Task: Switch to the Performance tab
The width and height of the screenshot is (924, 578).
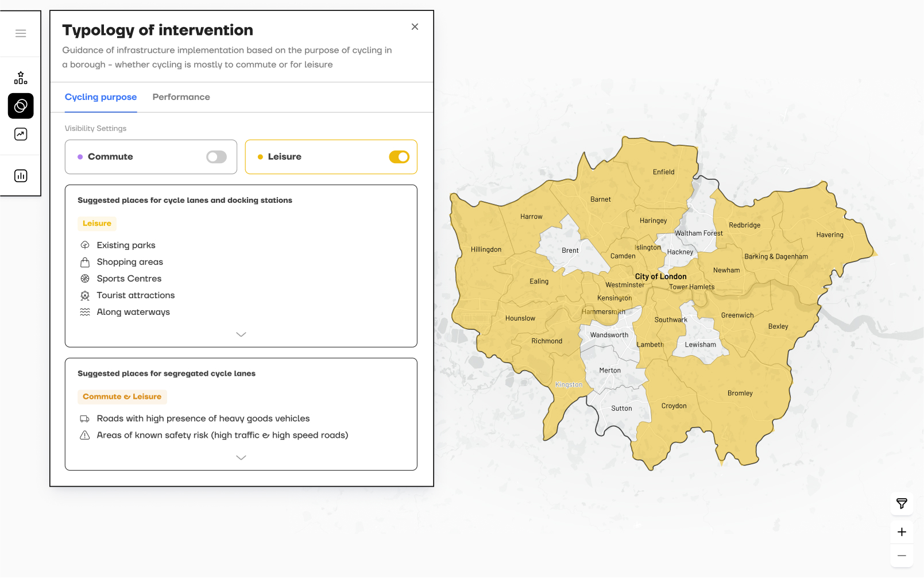Action: pyautogui.click(x=181, y=97)
